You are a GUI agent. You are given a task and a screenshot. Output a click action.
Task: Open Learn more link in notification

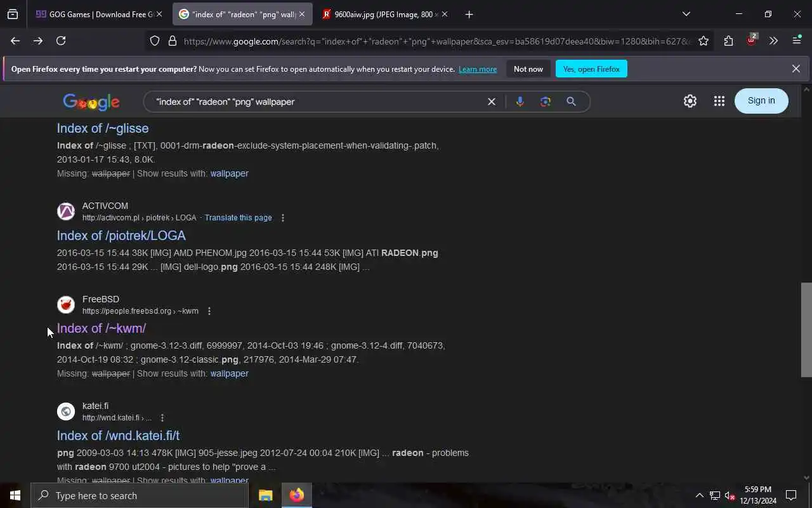(478, 69)
